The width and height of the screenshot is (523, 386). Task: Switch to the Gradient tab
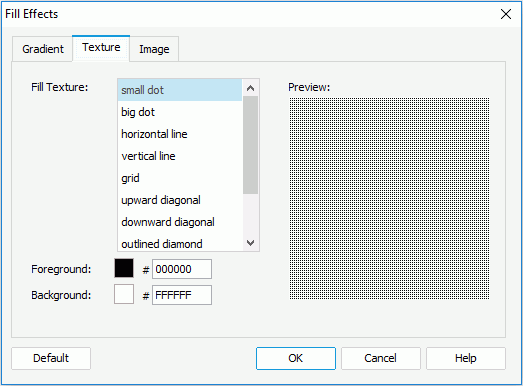42,49
